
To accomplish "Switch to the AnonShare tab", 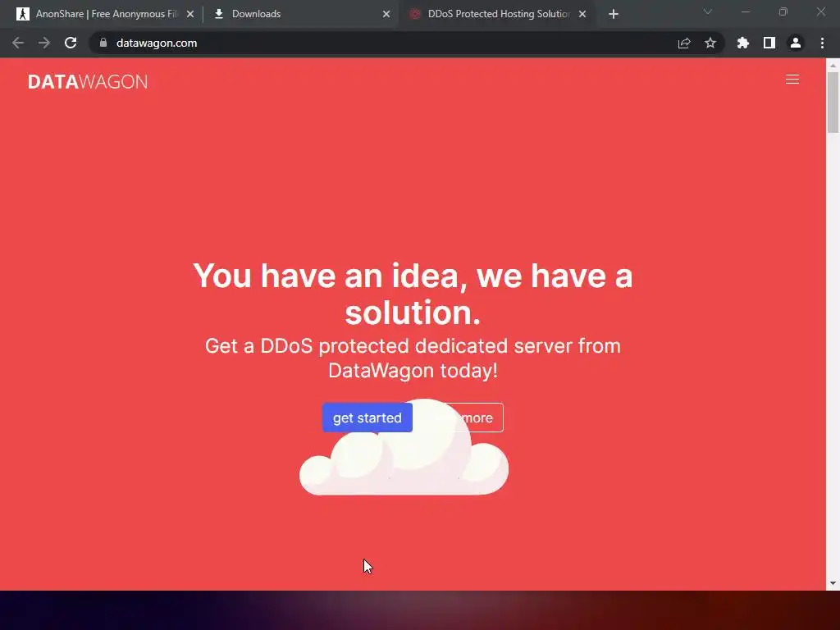I will coord(104,14).
